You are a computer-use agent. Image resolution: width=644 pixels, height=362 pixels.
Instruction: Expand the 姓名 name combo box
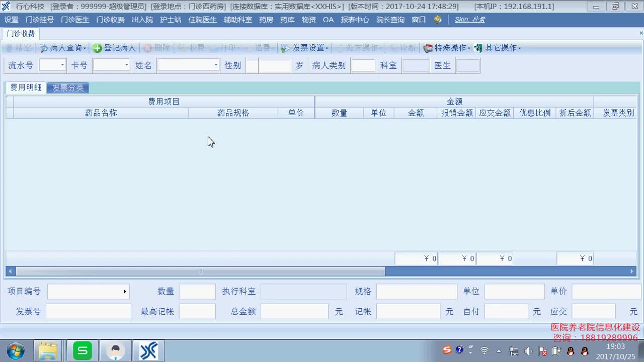coord(215,65)
